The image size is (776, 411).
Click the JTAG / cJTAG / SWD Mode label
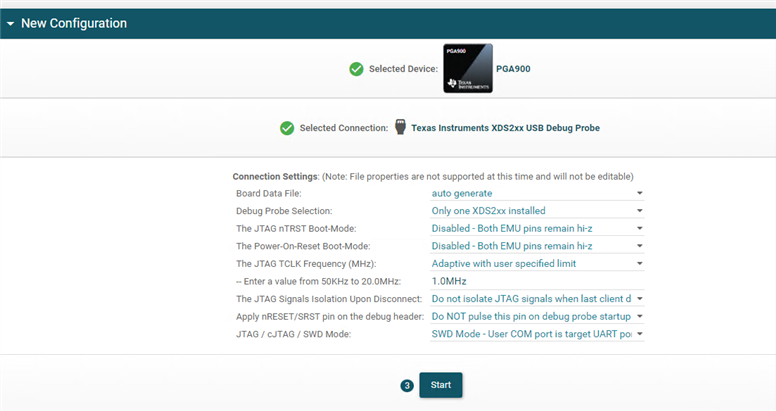pos(293,334)
